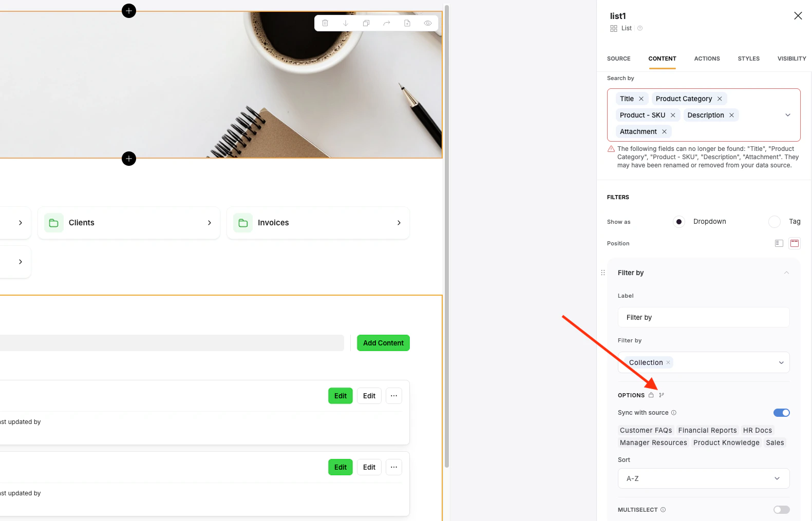Remove the Title search field tag

[641, 99]
